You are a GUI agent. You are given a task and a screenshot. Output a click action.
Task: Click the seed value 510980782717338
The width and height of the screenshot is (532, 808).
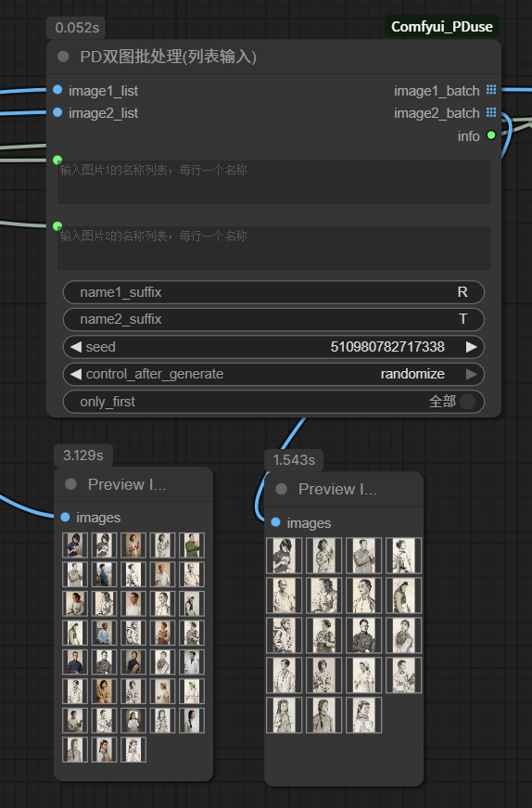click(x=387, y=347)
